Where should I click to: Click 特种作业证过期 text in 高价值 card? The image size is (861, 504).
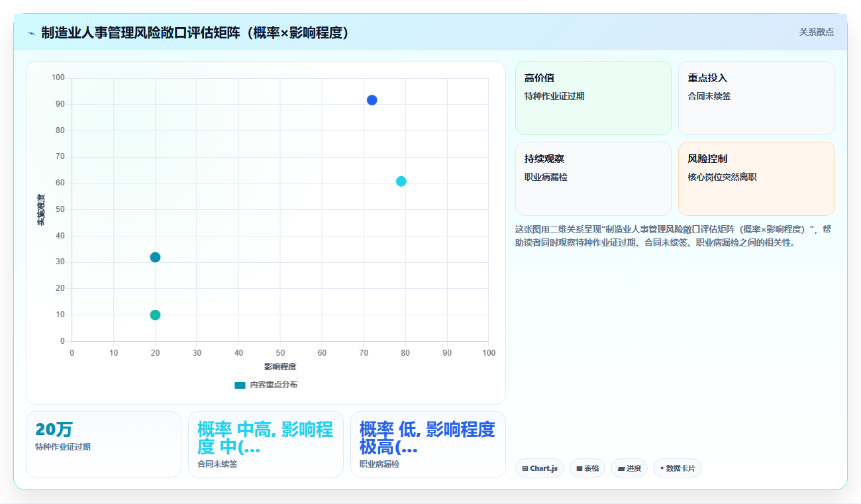(554, 96)
